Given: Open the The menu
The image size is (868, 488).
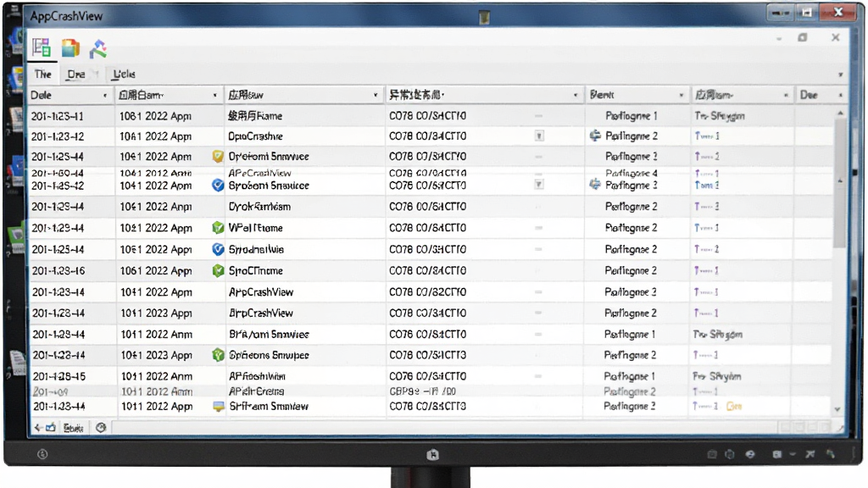Looking at the screenshot, I should point(42,75).
